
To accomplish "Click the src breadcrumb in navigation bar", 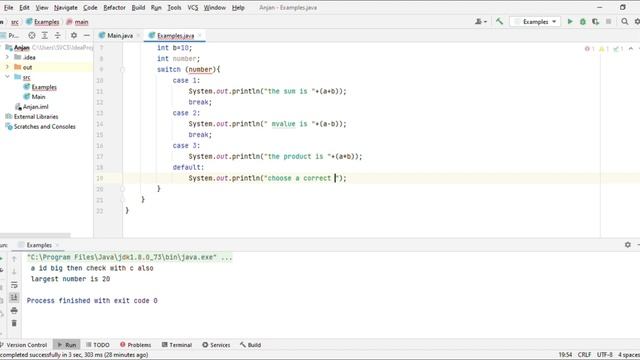I will pos(15,22).
